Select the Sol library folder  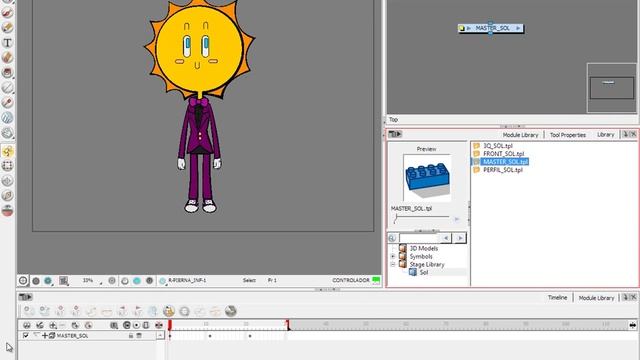click(424, 272)
